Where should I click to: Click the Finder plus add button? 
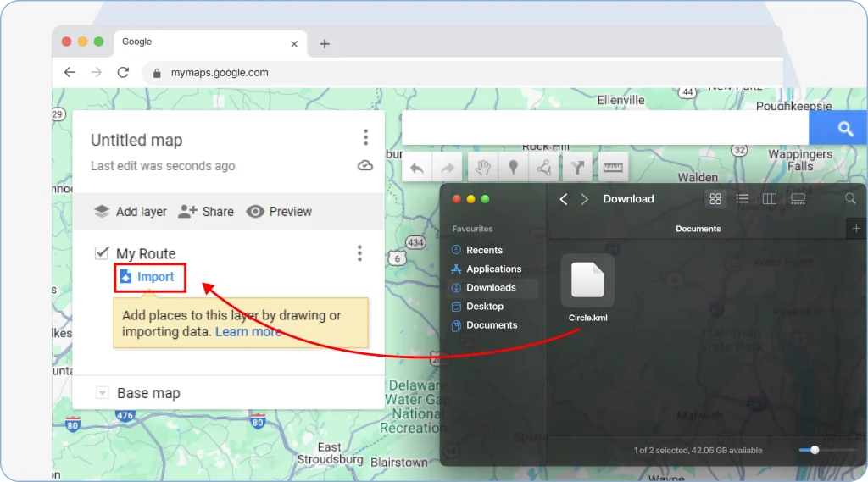856,229
